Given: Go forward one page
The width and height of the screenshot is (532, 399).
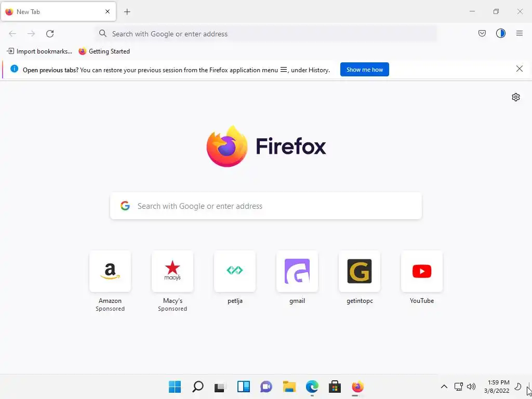Looking at the screenshot, I should pos(31,34).
